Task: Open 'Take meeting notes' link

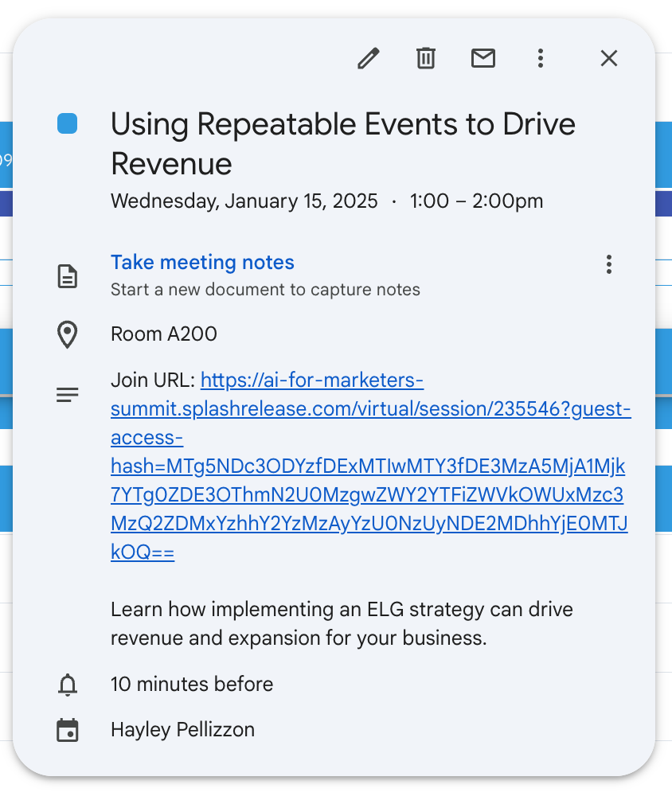Action: (202, 263)
